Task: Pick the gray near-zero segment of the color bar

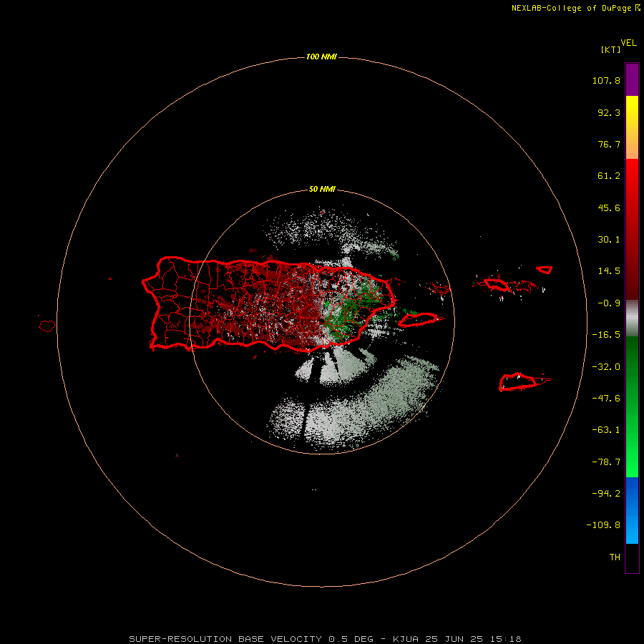Action: [x=632, y=318]
